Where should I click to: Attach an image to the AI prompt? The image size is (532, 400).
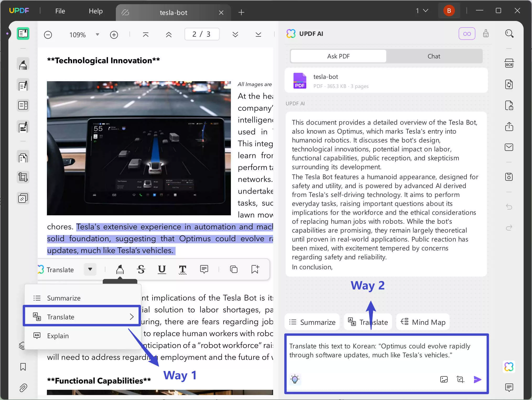coord(444,379)
